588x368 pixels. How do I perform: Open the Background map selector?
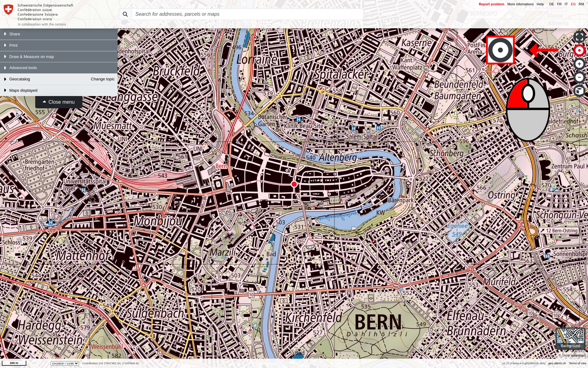tap(570, 338)
